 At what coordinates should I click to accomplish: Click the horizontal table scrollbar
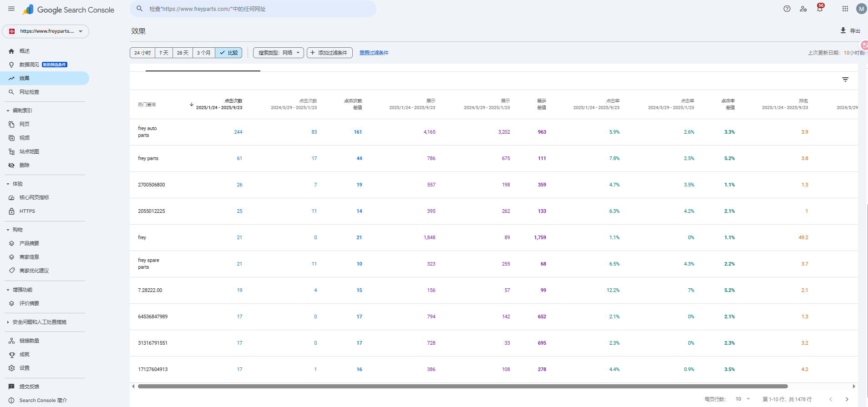tap(462, 387)
